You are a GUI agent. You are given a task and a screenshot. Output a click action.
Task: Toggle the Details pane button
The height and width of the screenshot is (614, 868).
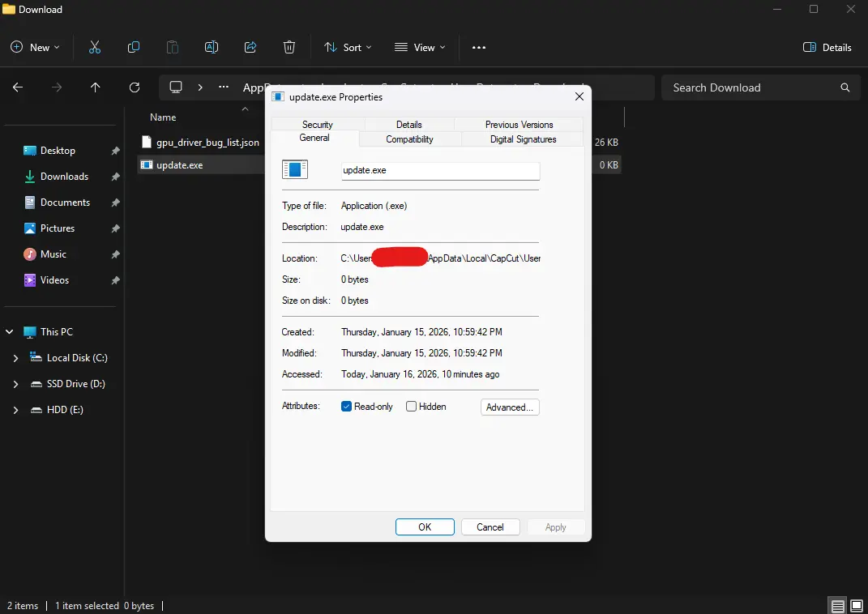[x=827, y=48]
